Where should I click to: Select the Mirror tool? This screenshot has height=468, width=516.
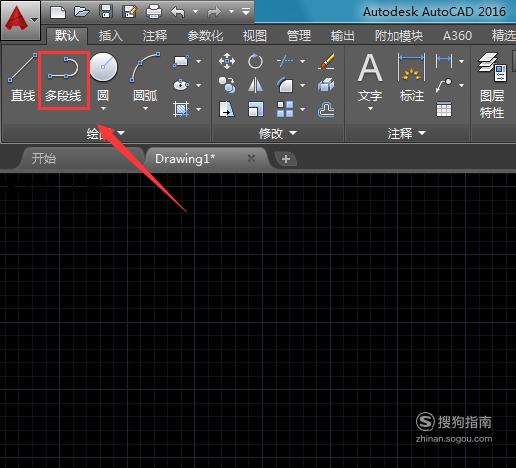[x=255, y=85]
